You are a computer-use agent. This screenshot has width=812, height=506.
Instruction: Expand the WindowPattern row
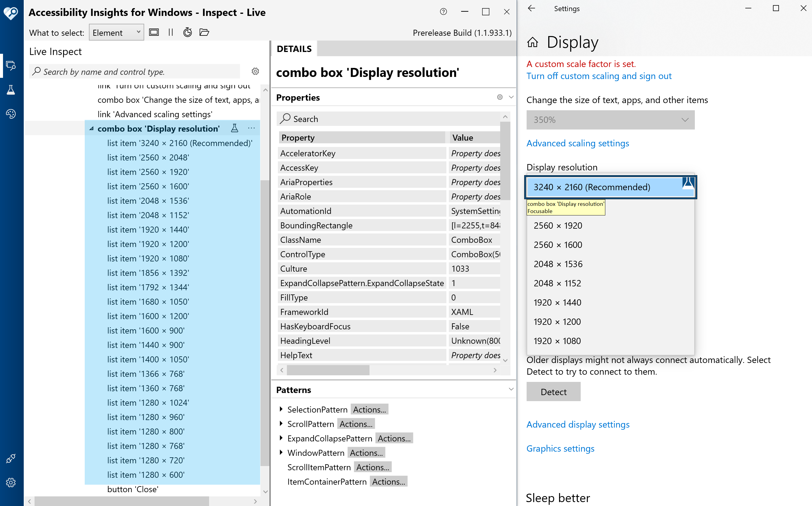click(x=281, y=452)
